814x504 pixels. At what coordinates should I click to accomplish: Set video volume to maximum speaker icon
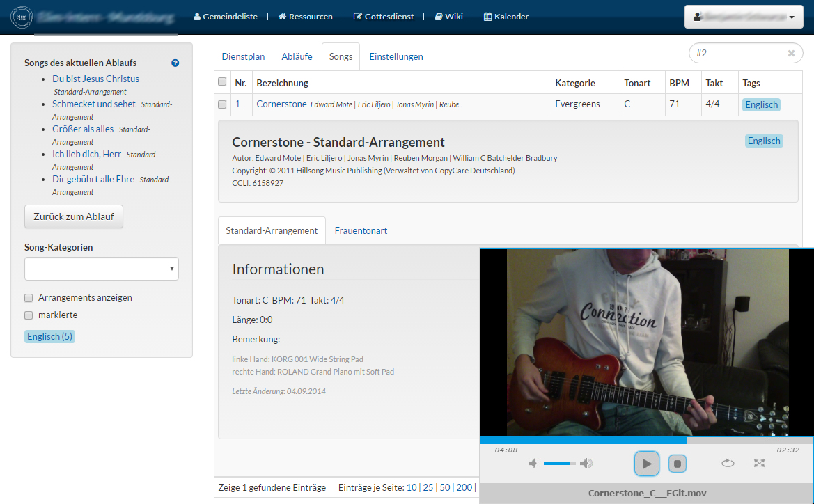pos(586,463)
